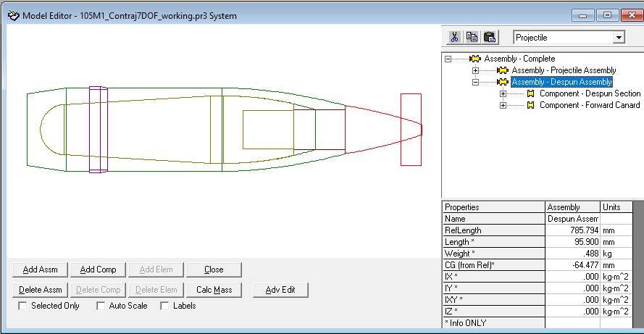Click the Projectile Assembly node icon
Image resolution: width=644 pixels, height=334 pixels.
coord(503,70)
